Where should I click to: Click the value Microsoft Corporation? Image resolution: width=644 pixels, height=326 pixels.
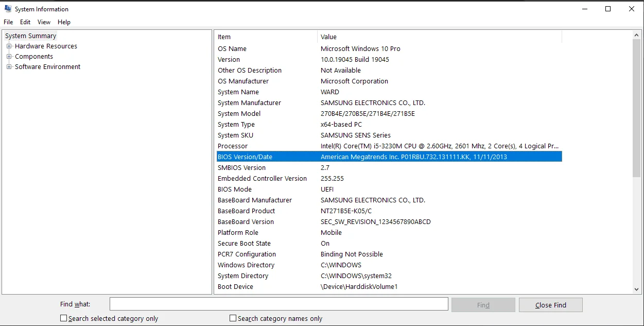pyautogui.click(x=354, y=81)
